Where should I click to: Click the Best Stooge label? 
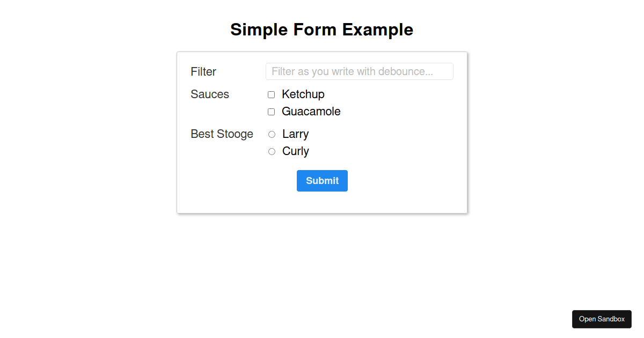point(222,134)
